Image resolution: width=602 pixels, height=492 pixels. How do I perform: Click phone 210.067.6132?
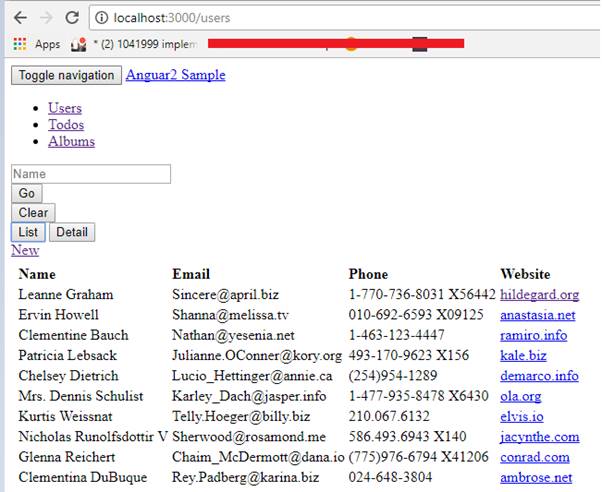point(389,417)
